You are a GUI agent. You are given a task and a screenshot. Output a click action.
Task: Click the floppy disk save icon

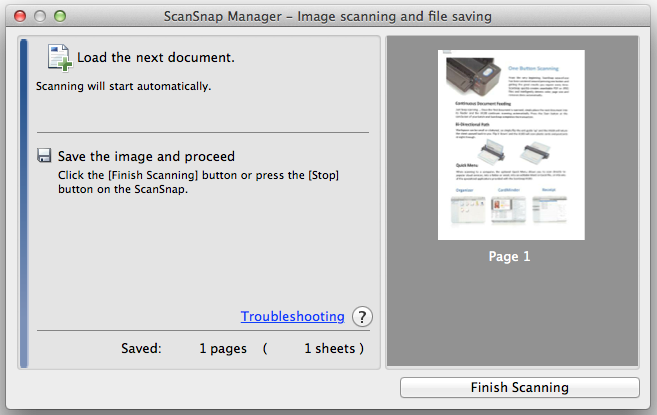(44, 156)
